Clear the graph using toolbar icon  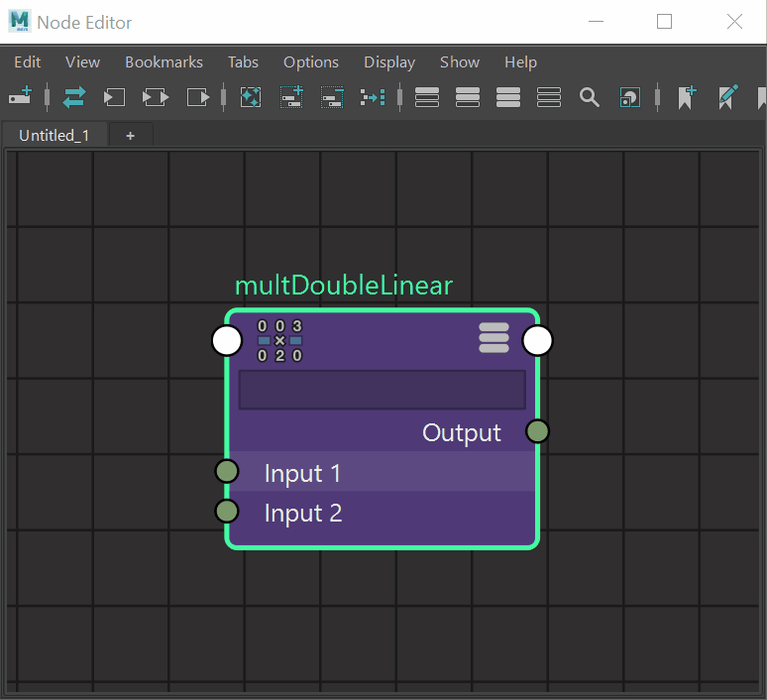click(251, 97)
